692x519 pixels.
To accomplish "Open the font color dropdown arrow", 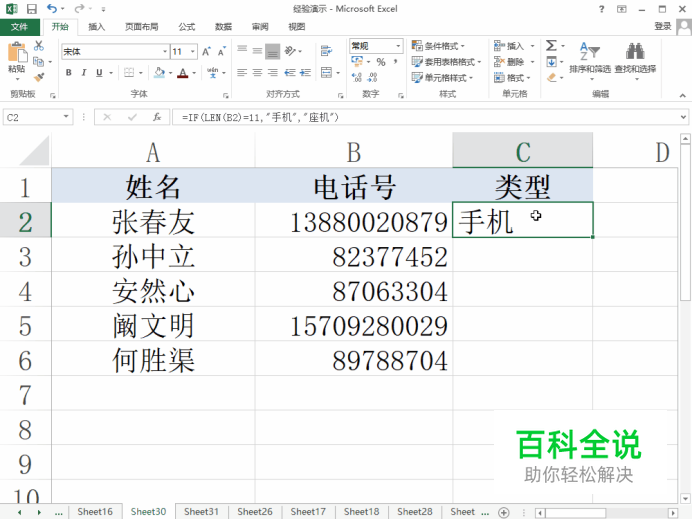I will 194,73.
